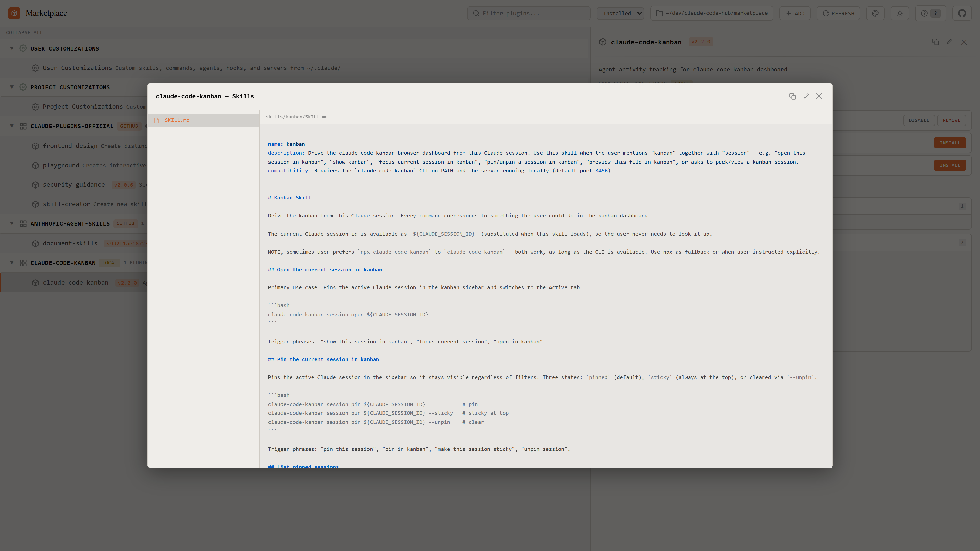Click the '--sticky' pin command line
The image size is (980, 551).
(388, 413)
